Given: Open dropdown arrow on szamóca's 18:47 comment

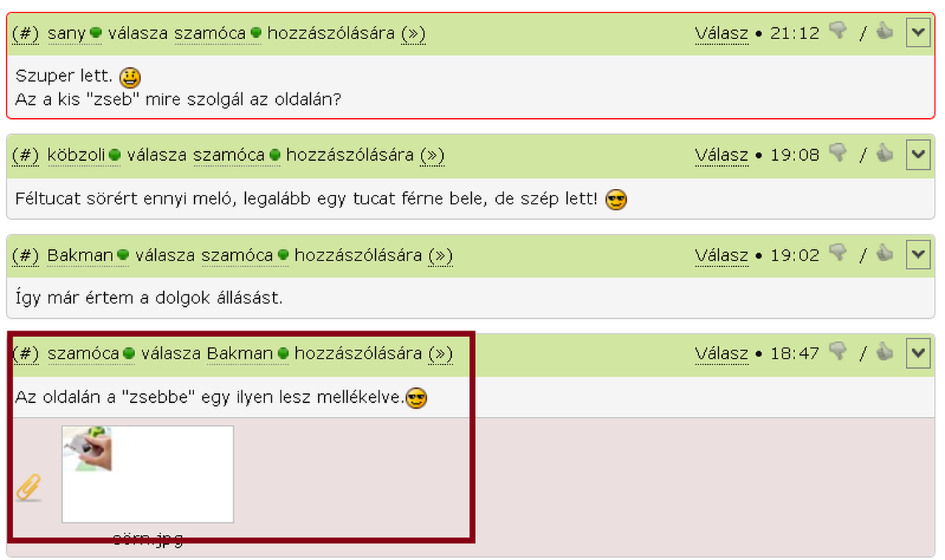Looking at the screenshot, I should (918, 353).
